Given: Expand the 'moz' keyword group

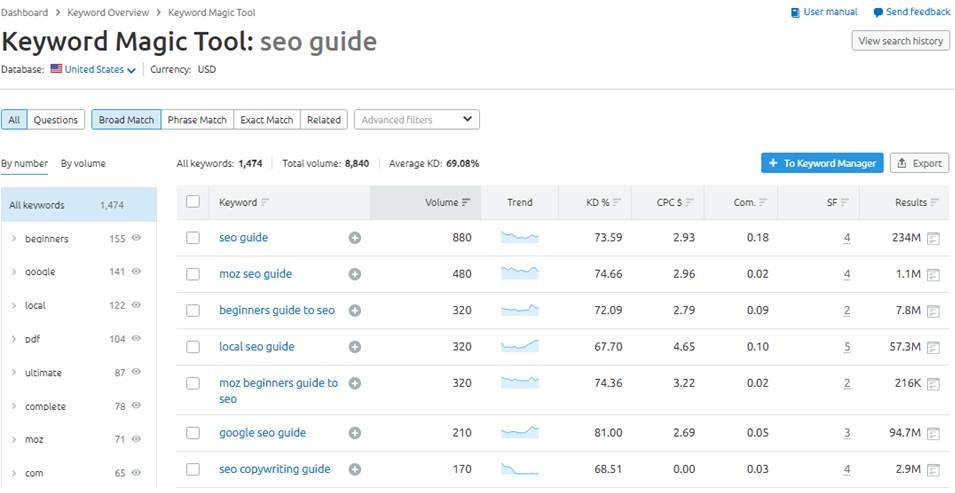Looking at the screenshot, I should tap(14, 439).
